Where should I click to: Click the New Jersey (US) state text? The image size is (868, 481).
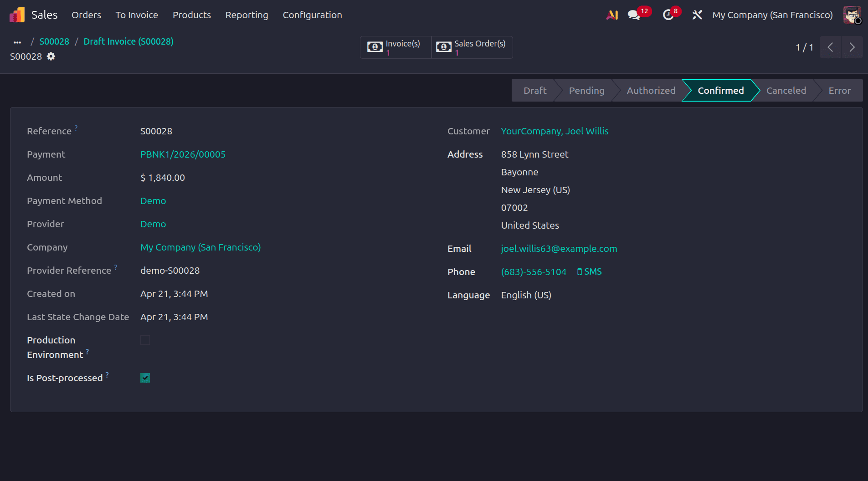point(535,190)
